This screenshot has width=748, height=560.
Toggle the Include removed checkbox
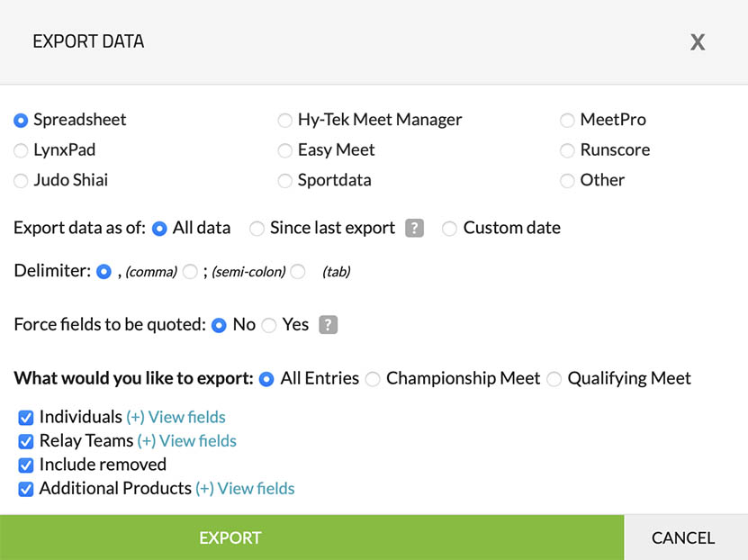(26, 465)
